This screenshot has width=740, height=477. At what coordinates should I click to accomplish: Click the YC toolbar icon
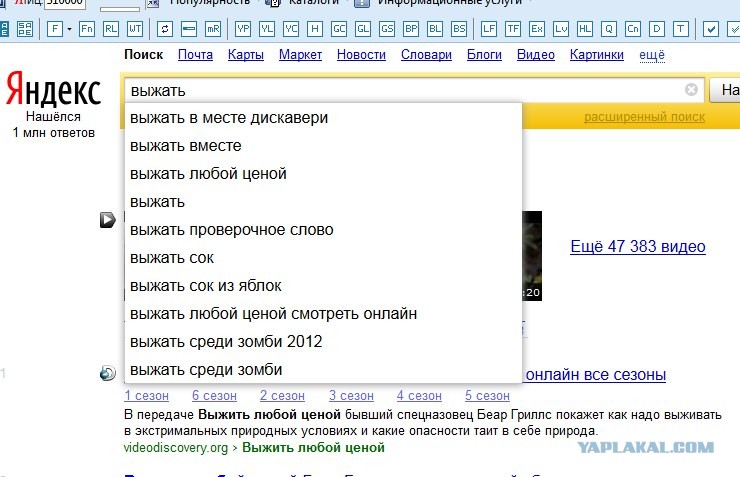291,29
